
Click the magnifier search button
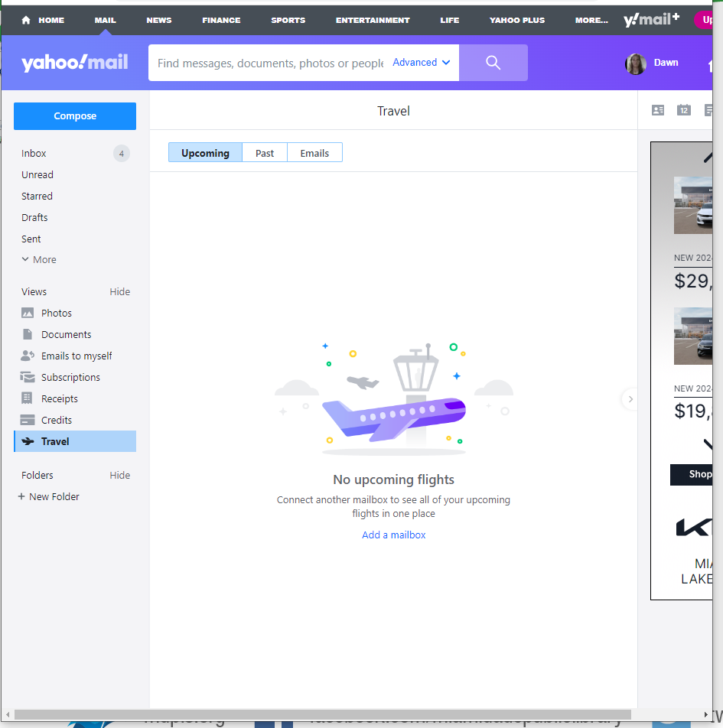[x=493, y=63]
